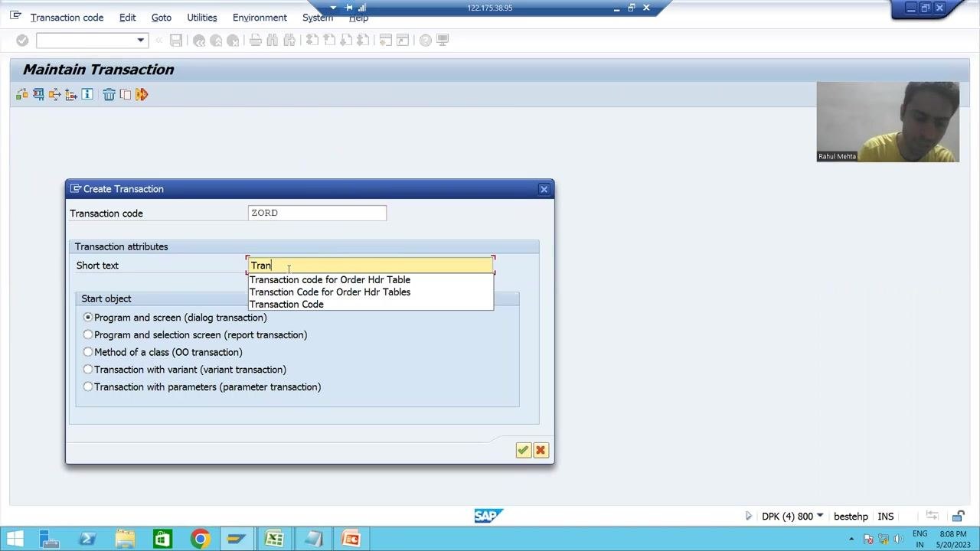Click the Save floppy disk icon

[x=176, y=40]
